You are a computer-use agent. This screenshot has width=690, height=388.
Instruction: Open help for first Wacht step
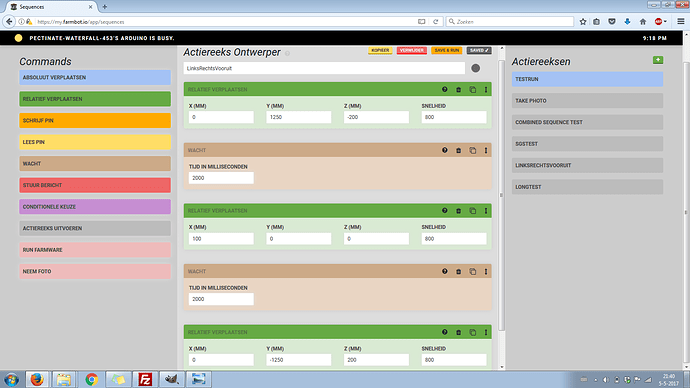[x=444, y=150]
